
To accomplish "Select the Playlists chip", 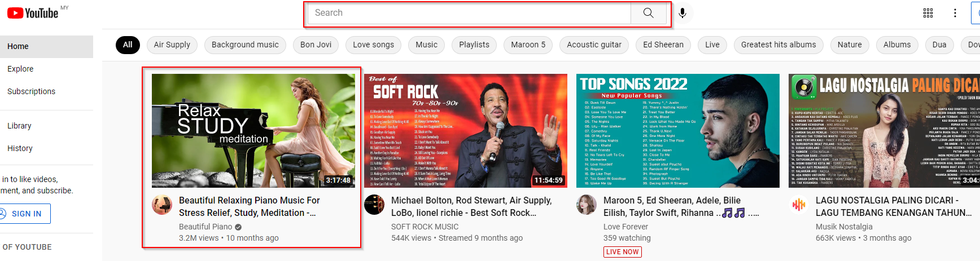I will coord(474,45).
